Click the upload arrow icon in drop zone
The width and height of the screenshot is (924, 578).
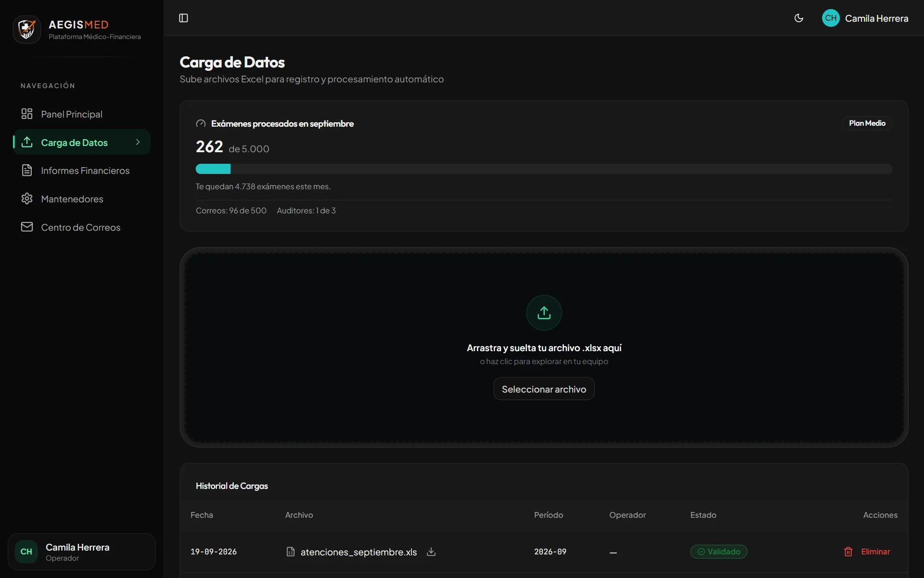[x=544, y=313]
